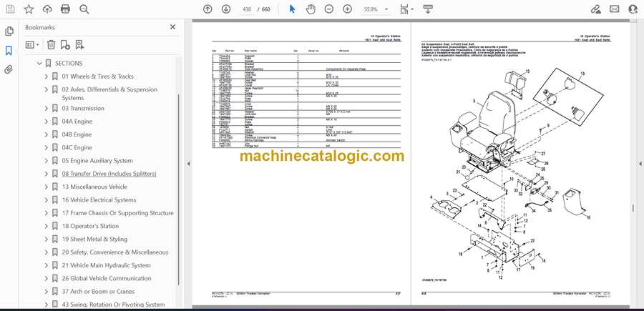
Task: Open 43 Swing, Rotation Or Pivoting System
Action: tap(113, 305)
